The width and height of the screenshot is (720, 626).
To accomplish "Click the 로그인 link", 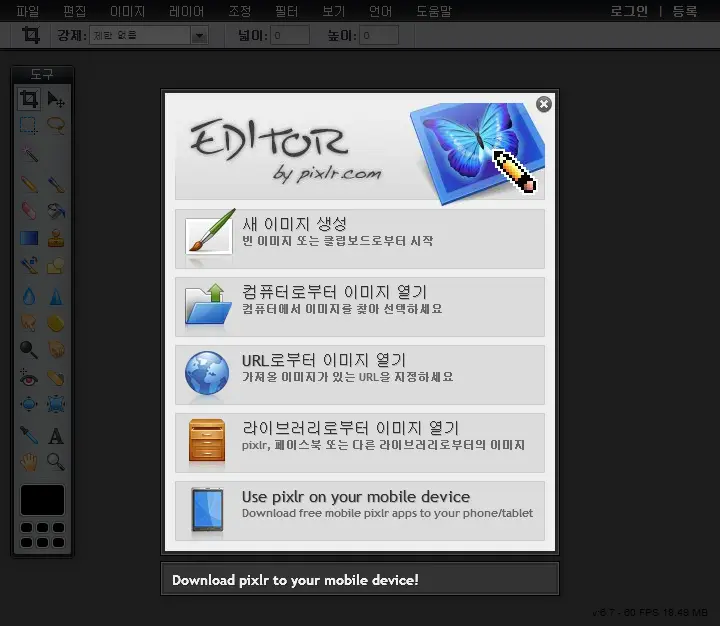I will [629, 11].
